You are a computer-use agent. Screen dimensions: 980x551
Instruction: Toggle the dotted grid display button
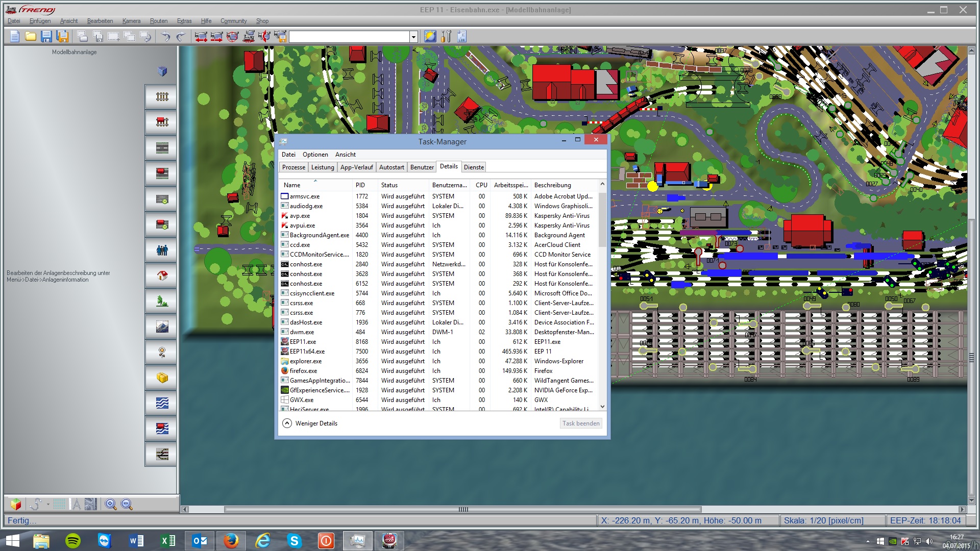point(59,505)
